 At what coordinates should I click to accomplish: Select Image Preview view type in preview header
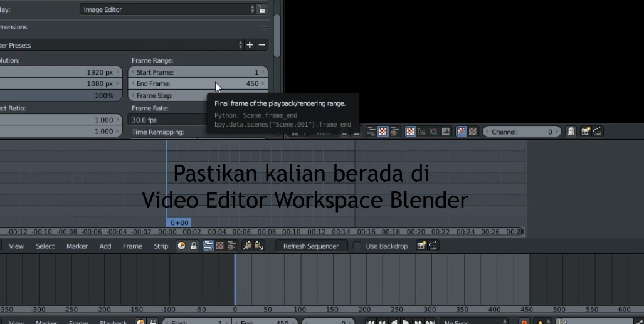383,132
